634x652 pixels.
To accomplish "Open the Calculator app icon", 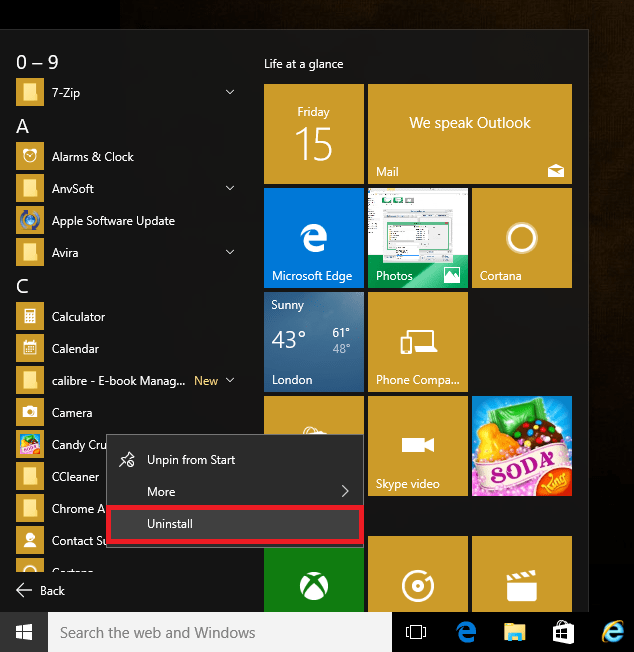I will (30, 316).
